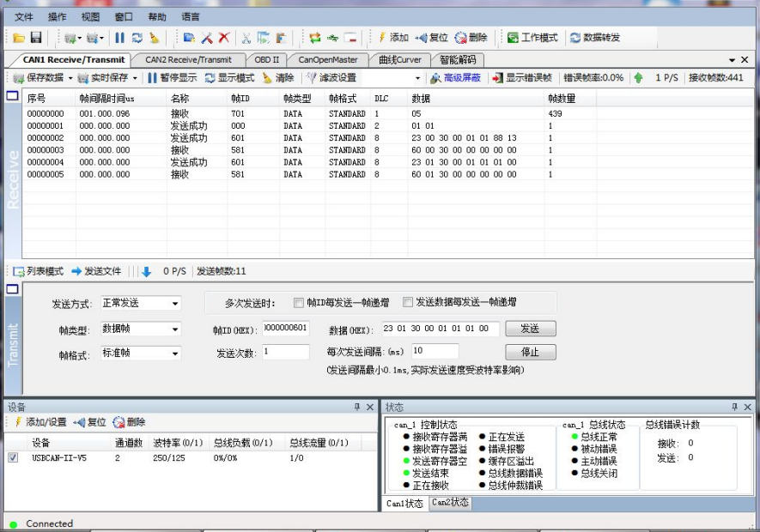Uncheck the USBCAN-II-V5 device checkbox

13,457
